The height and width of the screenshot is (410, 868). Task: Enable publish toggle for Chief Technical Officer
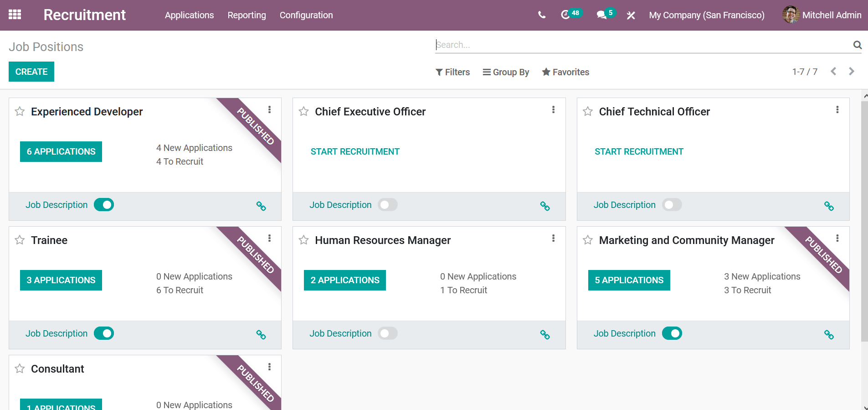click(672, 205)
